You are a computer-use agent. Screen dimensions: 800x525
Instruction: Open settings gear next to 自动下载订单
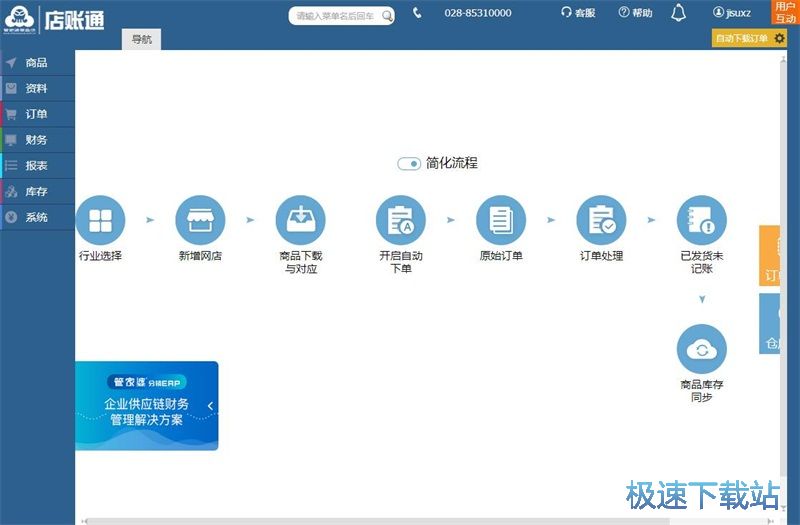tap(780, 38)
